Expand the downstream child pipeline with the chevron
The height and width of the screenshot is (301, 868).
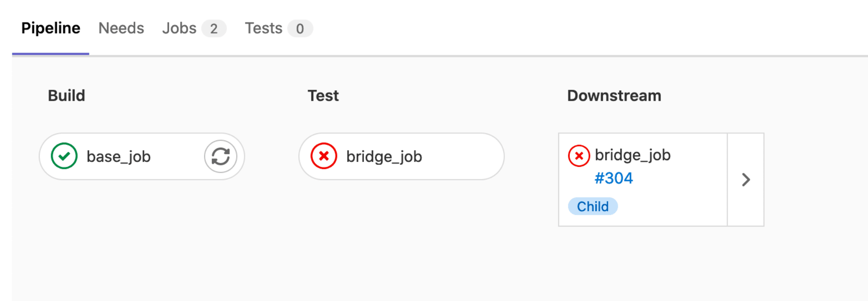(x=746, y=180)
